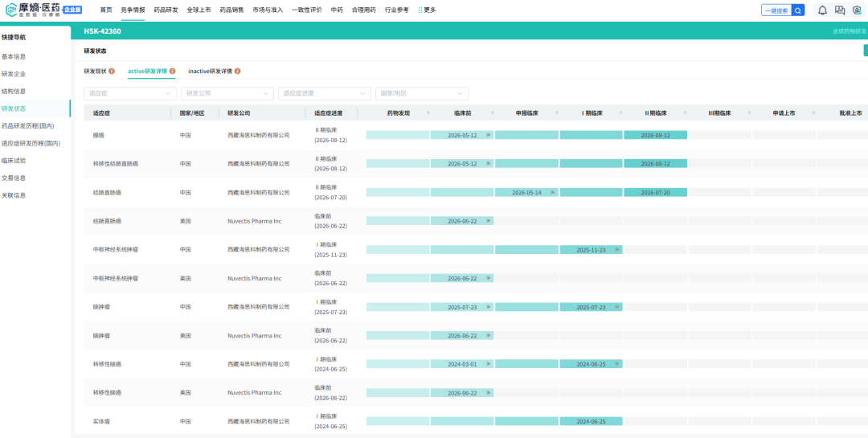Open the message feedback icon
Image resolution: width=868 pixels, height=438 pixels.
click(840, 10)
